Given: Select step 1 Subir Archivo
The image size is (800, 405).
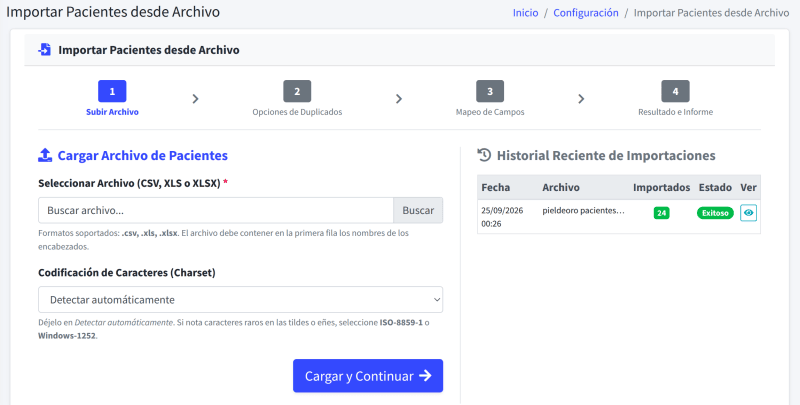Looking at the screenshot, I should pyautogui.click(x=112, y=98).
